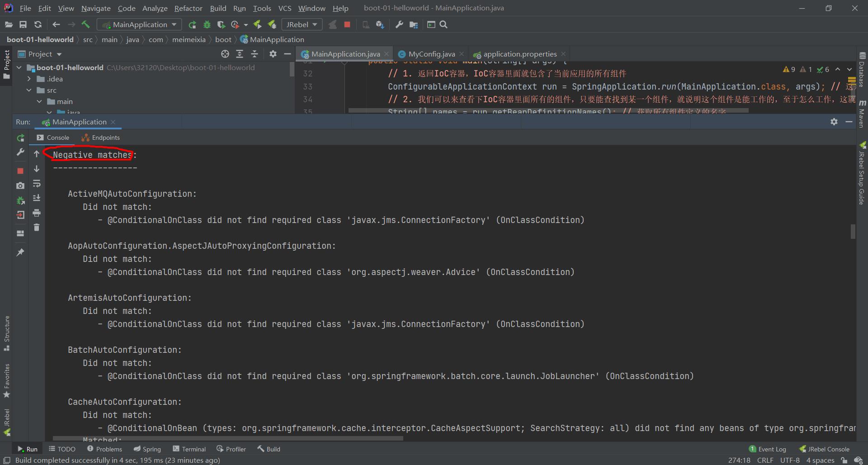Open the TODO tool window
The height and width of the screenshot is (465, 868).
coord(62,449)
